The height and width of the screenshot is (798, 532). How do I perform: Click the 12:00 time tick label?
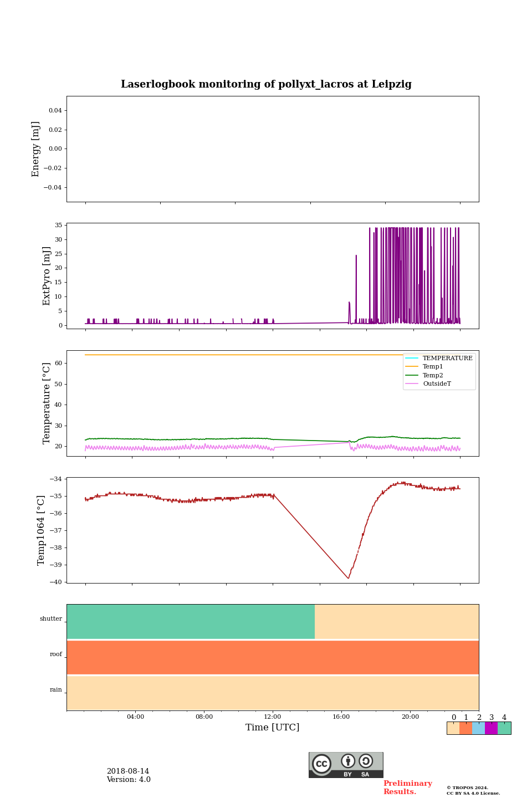point(273,717)
